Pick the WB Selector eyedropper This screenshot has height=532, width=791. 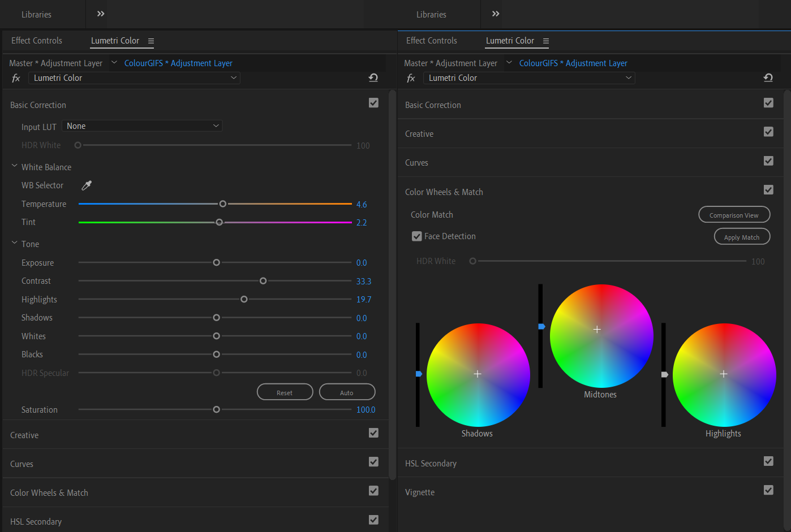[x=87, y=185]
